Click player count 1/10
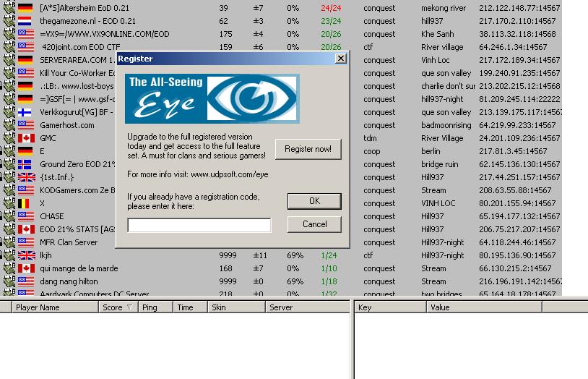The width and height of the screenshot is (588, 379). click(x=329, y=268)
